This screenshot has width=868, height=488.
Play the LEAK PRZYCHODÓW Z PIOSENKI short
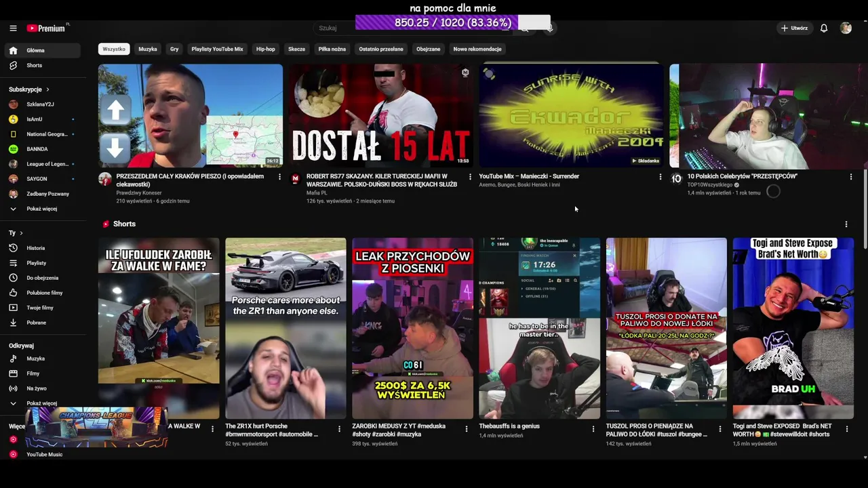point(412,328)
